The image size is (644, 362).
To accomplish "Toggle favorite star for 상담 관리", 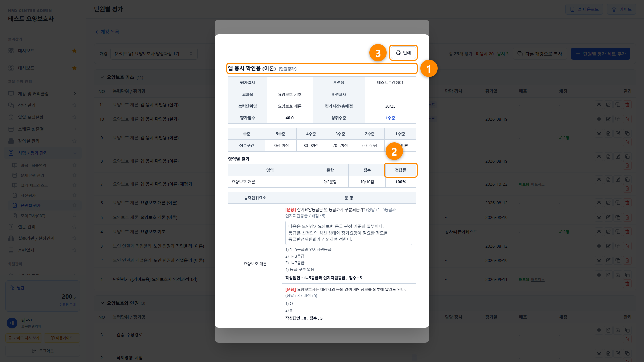I will (74, 105).
